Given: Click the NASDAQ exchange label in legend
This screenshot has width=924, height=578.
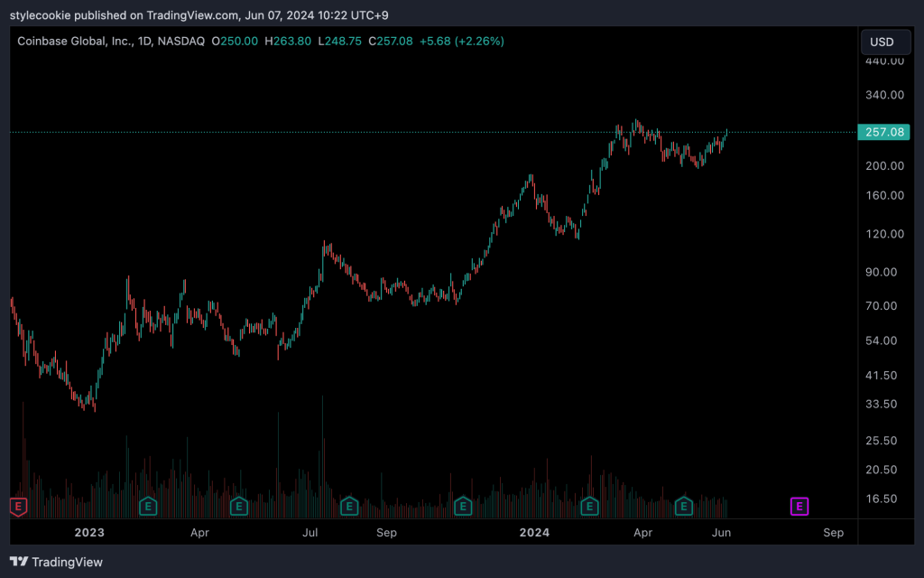Looking at the screenshot, I should click(183, 42).
